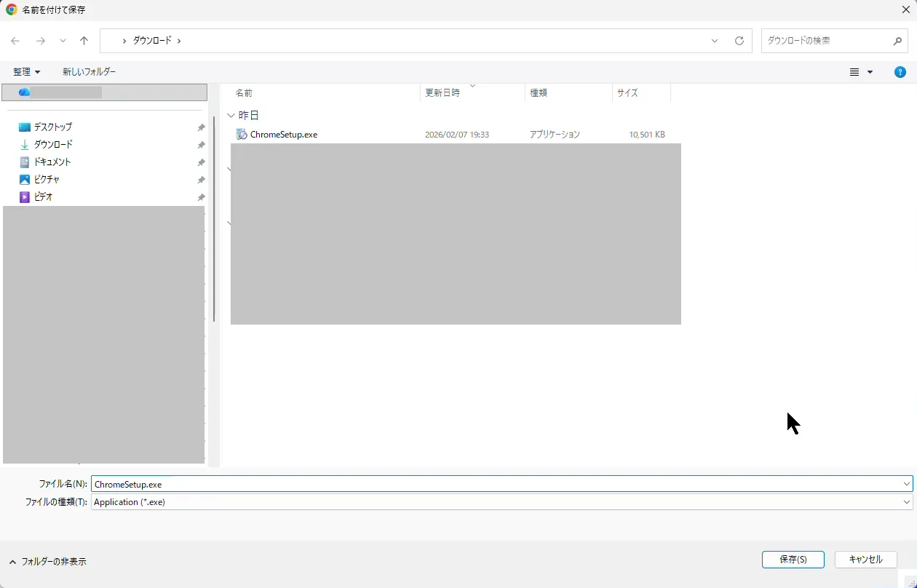The width and height of the screenshot is (917, 588).
Task: Open the OneDrive cloud item in sidebar
Action: click(x=25, y=92)
